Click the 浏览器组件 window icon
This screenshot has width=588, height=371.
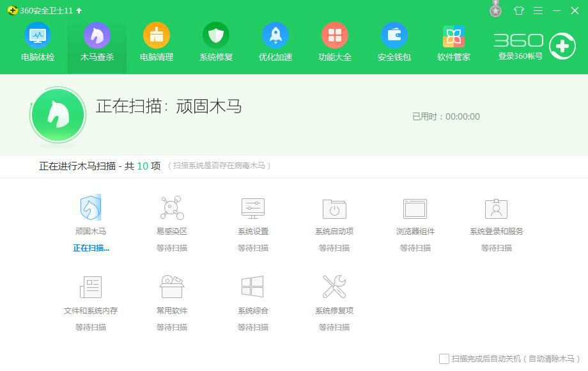point(415,209)
